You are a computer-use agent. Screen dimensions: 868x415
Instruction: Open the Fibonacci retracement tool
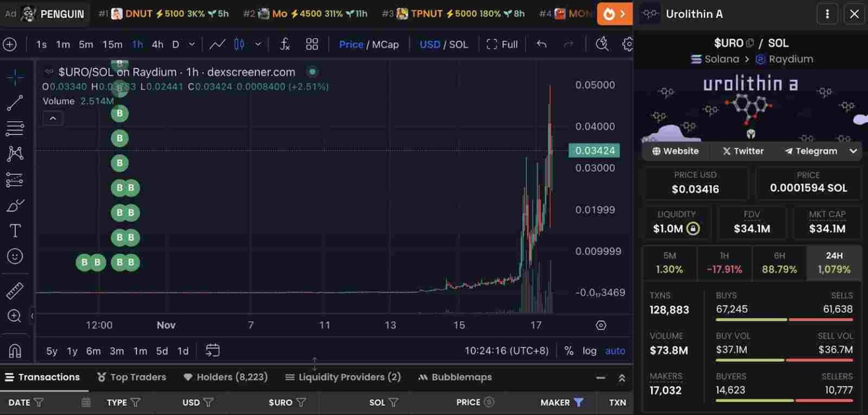tap(15, 128)
